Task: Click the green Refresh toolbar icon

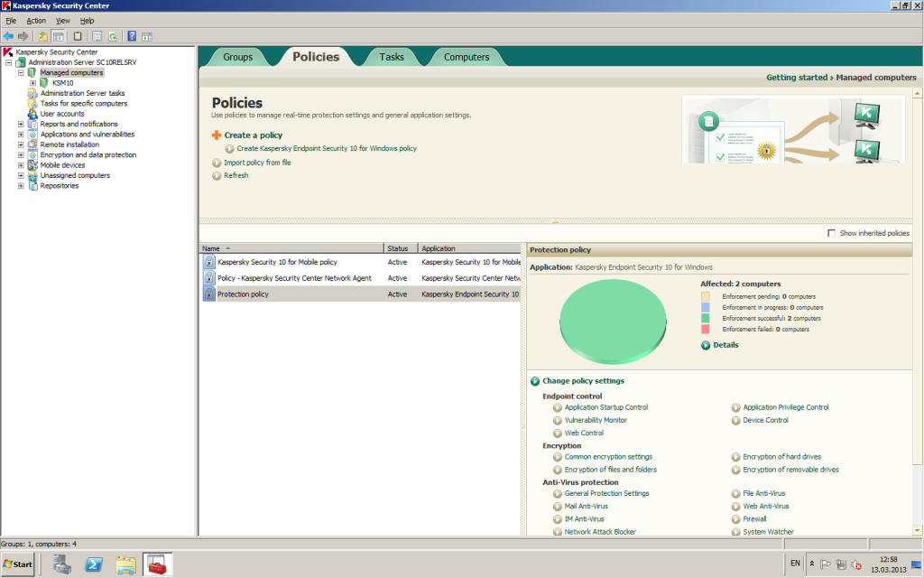Action: (113, 36)
